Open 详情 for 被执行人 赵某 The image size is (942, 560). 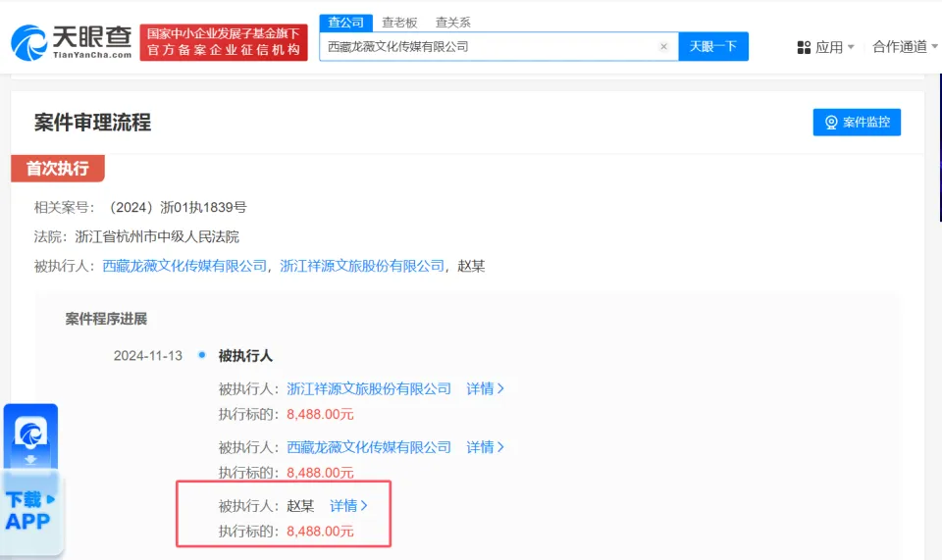348,506
